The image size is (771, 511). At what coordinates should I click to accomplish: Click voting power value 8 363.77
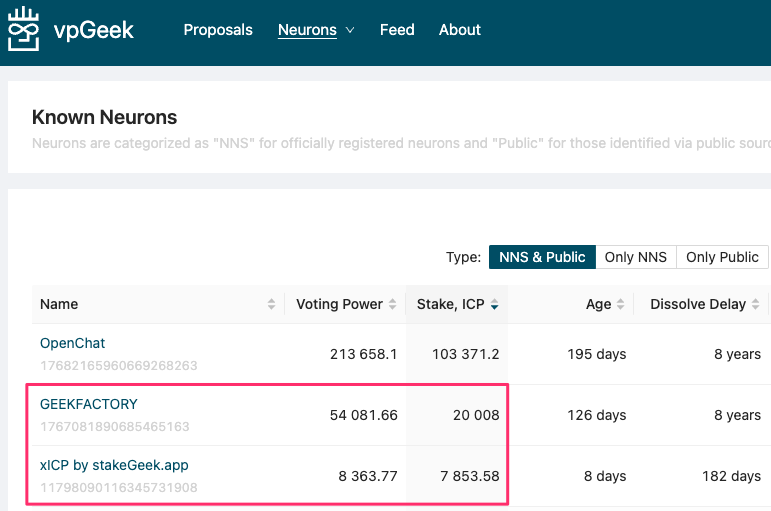coord(368,476)
